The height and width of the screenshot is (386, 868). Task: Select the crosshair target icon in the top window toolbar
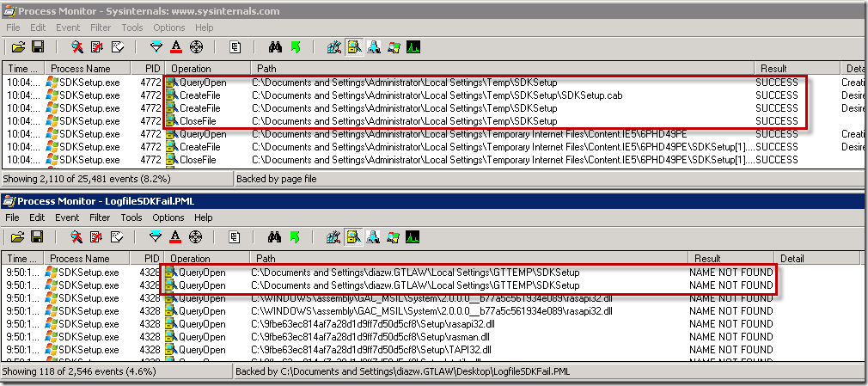196,46
